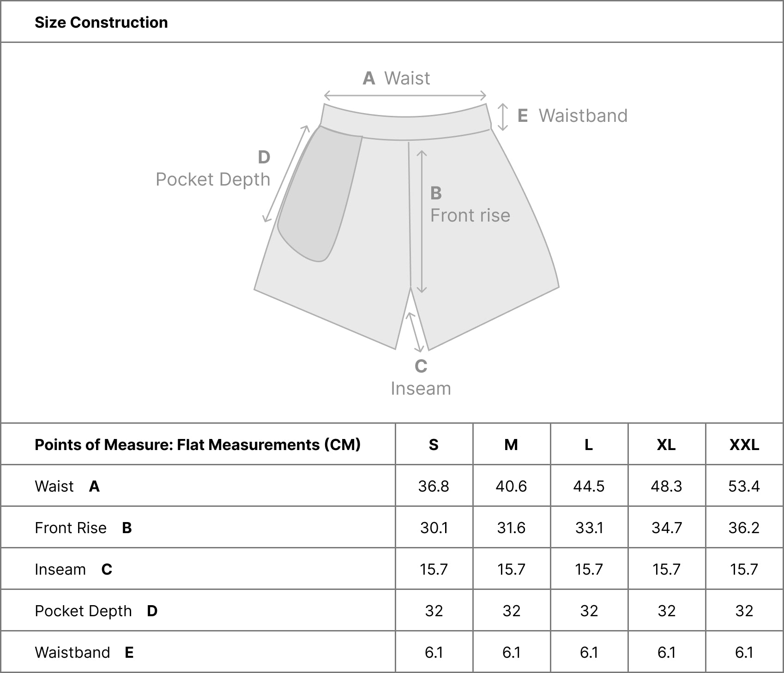Select the S size column header

coord(434,445)
